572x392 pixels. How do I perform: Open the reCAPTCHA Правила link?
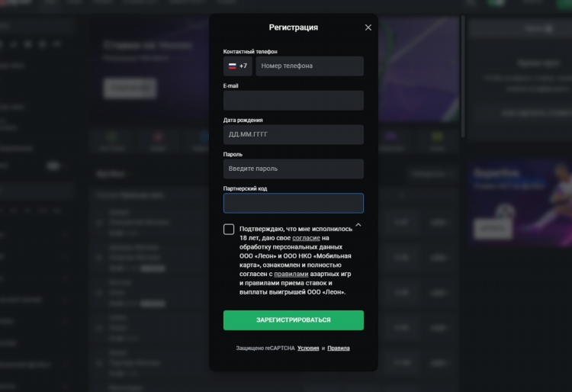(x=339, y=349)
